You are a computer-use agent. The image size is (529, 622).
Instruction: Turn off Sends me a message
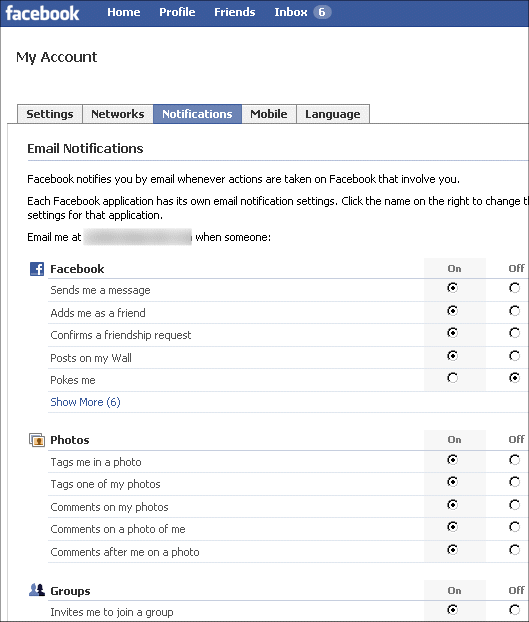pyautogui.click(x=514, y=288)
